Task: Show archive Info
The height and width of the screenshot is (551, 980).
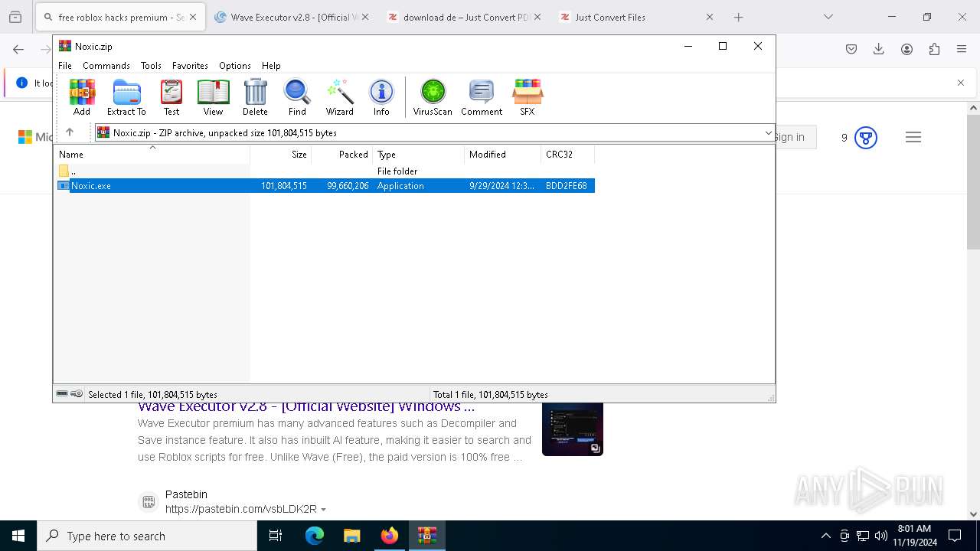Action: click(x=381, y=97)
